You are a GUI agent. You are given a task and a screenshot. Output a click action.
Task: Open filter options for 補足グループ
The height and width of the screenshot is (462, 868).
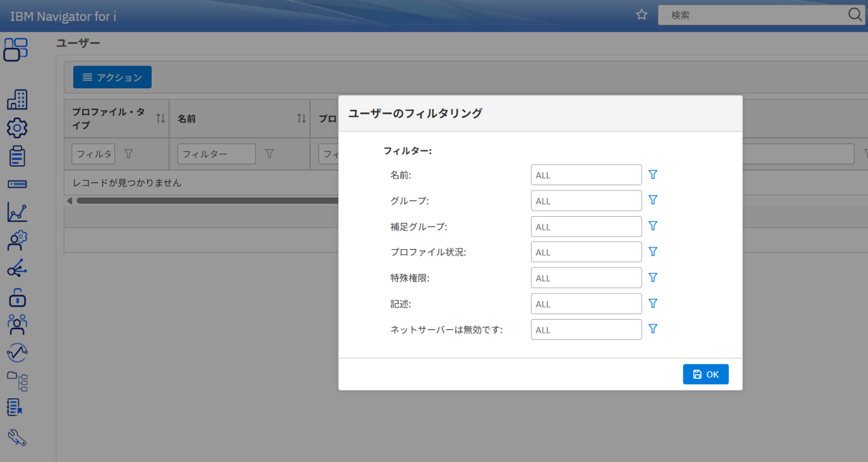(652, 226)
